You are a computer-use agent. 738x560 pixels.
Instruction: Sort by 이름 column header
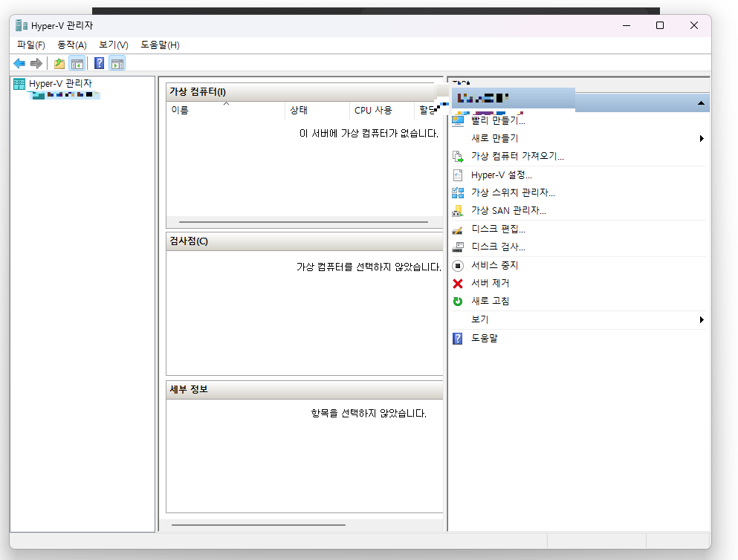226,111
